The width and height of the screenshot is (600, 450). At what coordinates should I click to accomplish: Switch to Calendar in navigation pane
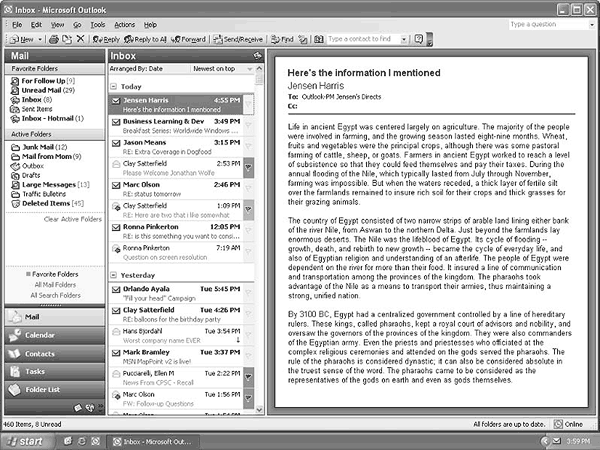pos(54,335)
